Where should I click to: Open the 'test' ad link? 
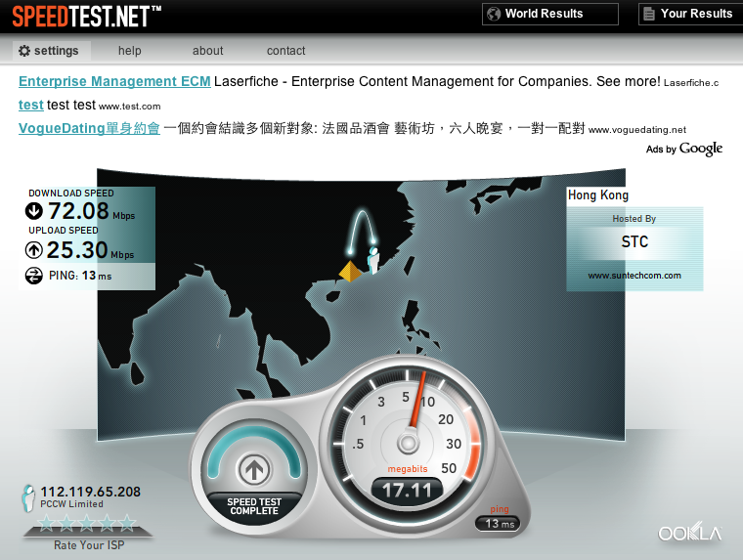pos(31,105)
